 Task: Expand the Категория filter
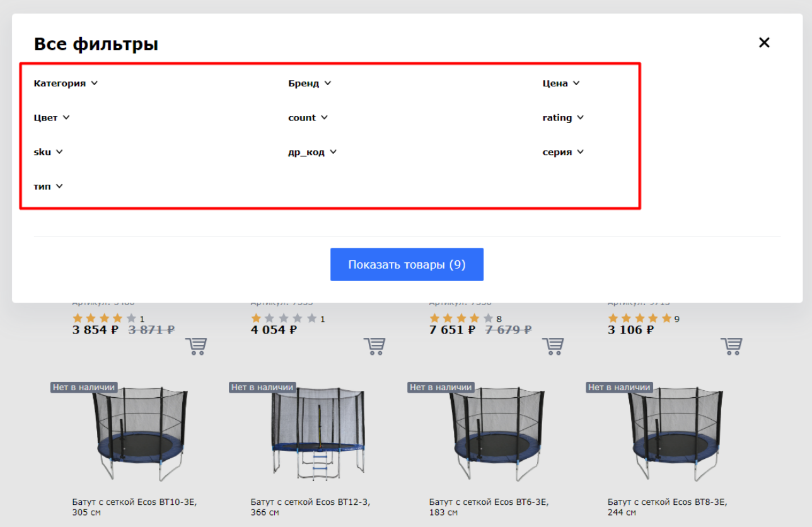pyautogui.click(x=66, y=83)
